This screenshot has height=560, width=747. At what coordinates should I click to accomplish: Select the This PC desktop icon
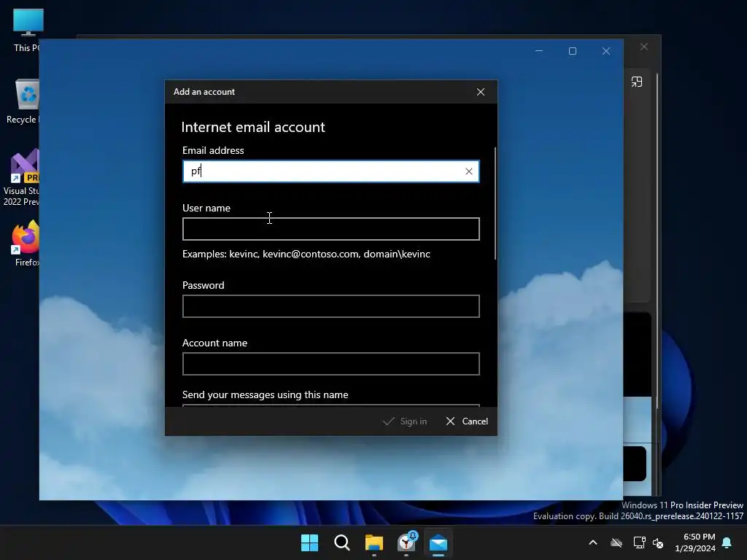click(27, 31)
